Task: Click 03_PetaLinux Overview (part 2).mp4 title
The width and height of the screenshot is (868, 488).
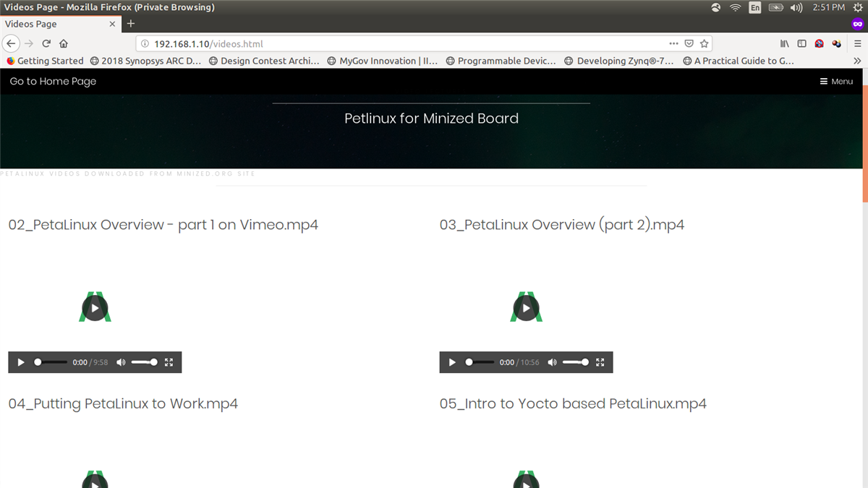Action: point(562,225)
